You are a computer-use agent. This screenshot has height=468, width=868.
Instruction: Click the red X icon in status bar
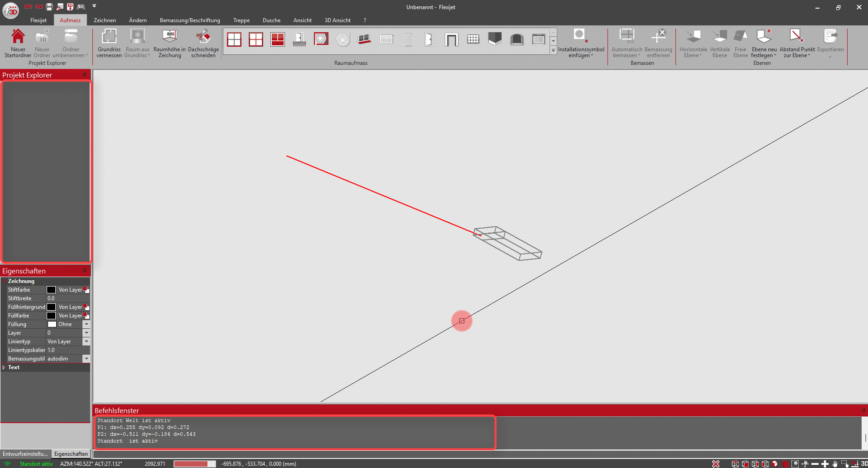click(x=716, y=463)
